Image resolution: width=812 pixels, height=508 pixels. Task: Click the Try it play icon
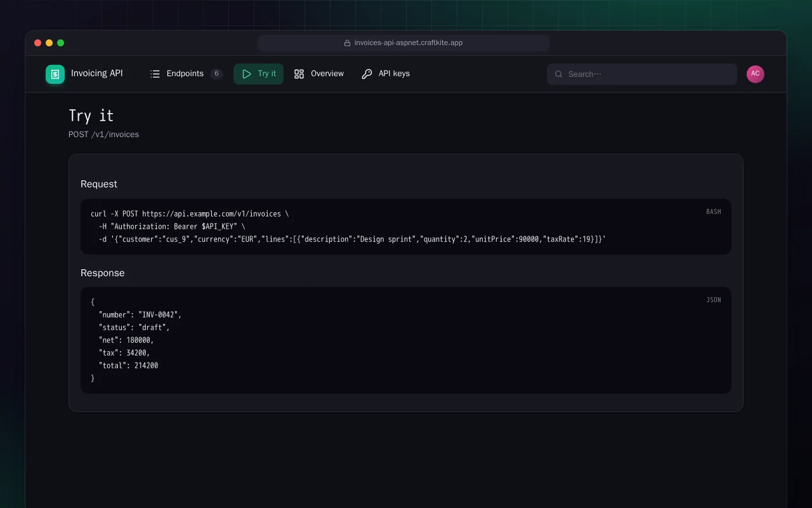(247, 74)
